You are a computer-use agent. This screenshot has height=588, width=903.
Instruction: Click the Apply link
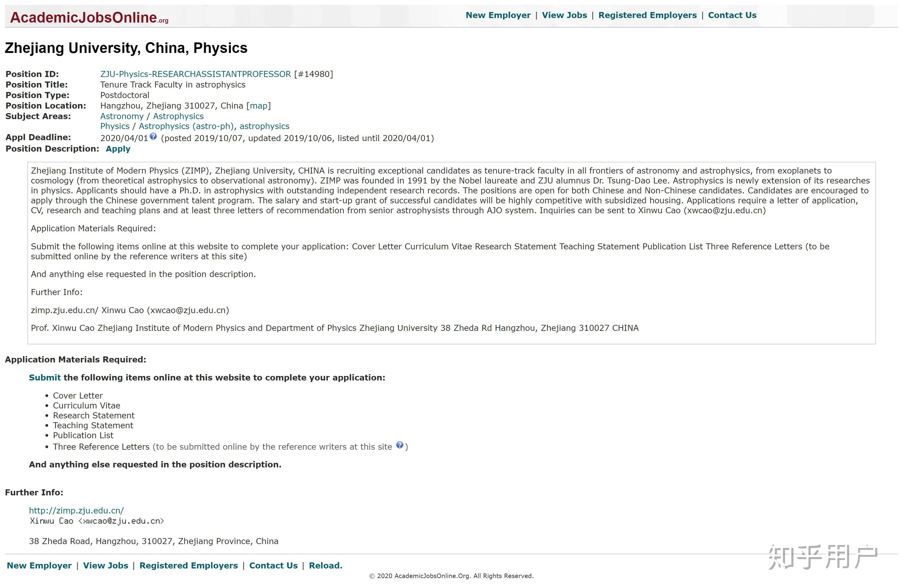click(x=118, y=149)
